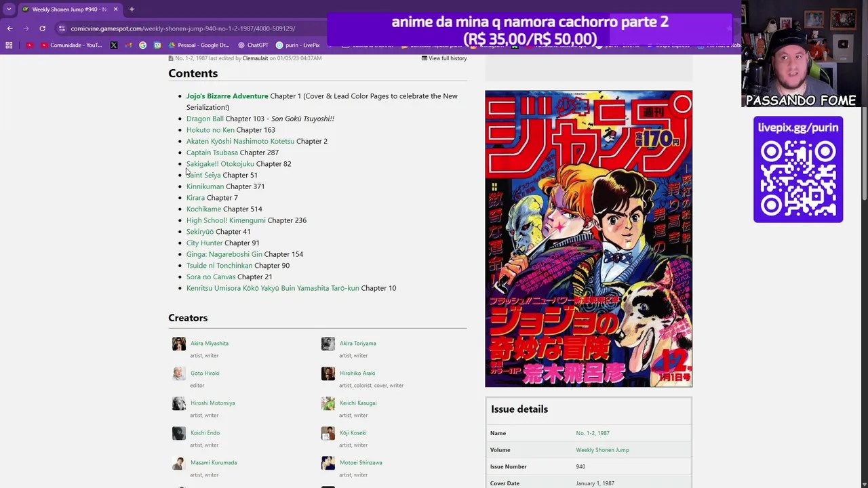Open the Kirara link
The height and width of the screenshot is (488, 868).
[195, 198]
